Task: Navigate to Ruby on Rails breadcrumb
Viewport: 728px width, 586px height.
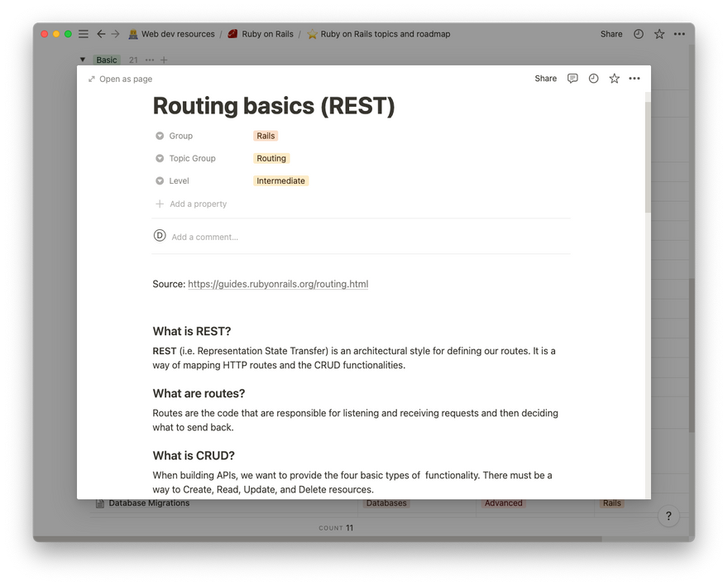Action: [x=260, y=34]
